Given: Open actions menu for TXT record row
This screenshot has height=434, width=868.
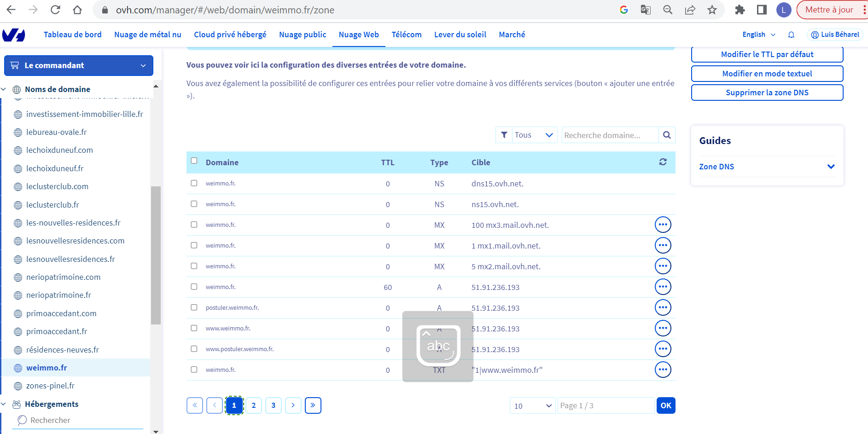Looking at the screenshot, I should 663,370.
